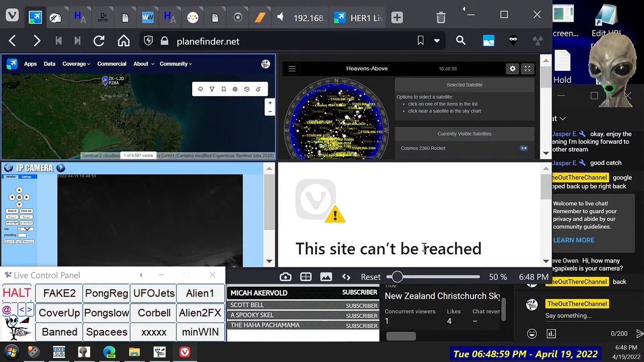Add a new browser tab
Viewport: 644px width, 362px height.
pyautogui.click(x=397, y=18)
